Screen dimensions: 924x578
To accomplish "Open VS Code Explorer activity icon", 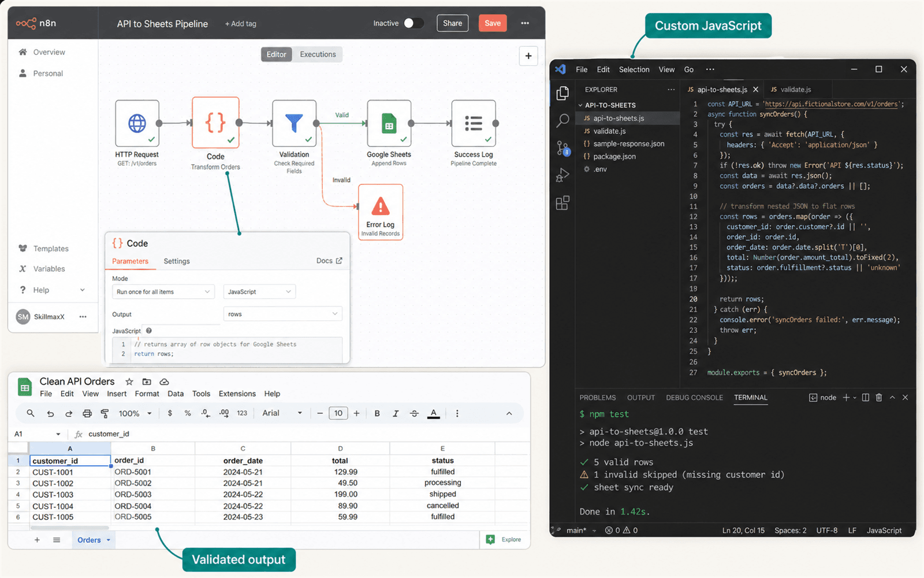I will (562, 93).
